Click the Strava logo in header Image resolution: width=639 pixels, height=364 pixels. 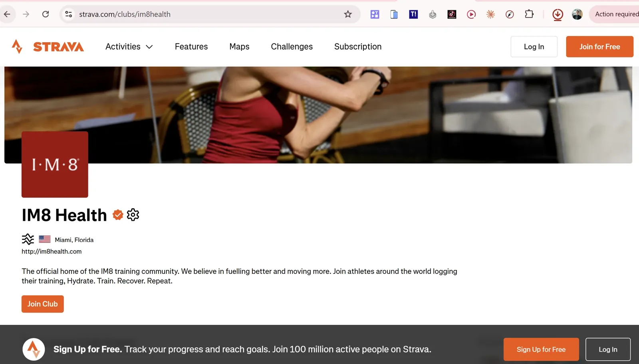(x=48, y=47)
